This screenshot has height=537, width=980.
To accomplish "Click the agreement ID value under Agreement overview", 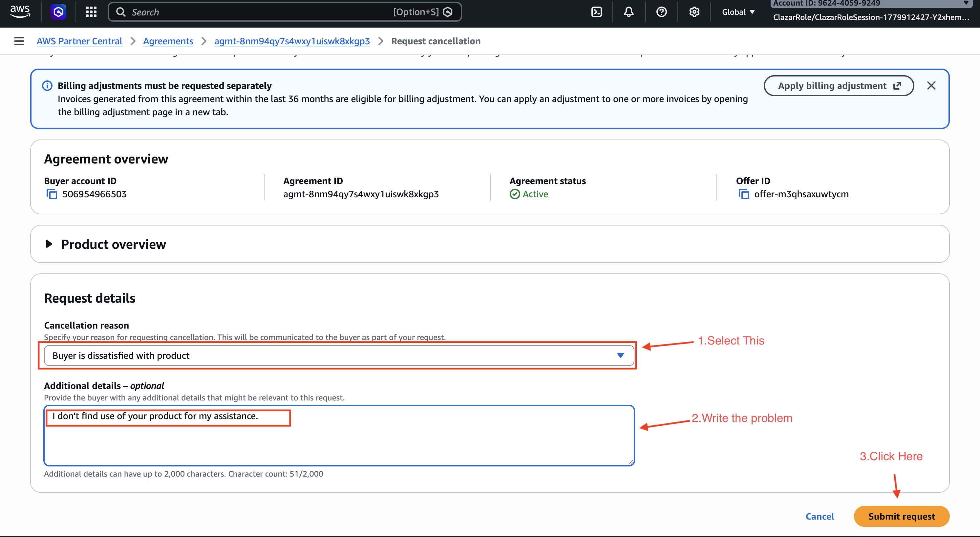I will (x=361, y=194).
